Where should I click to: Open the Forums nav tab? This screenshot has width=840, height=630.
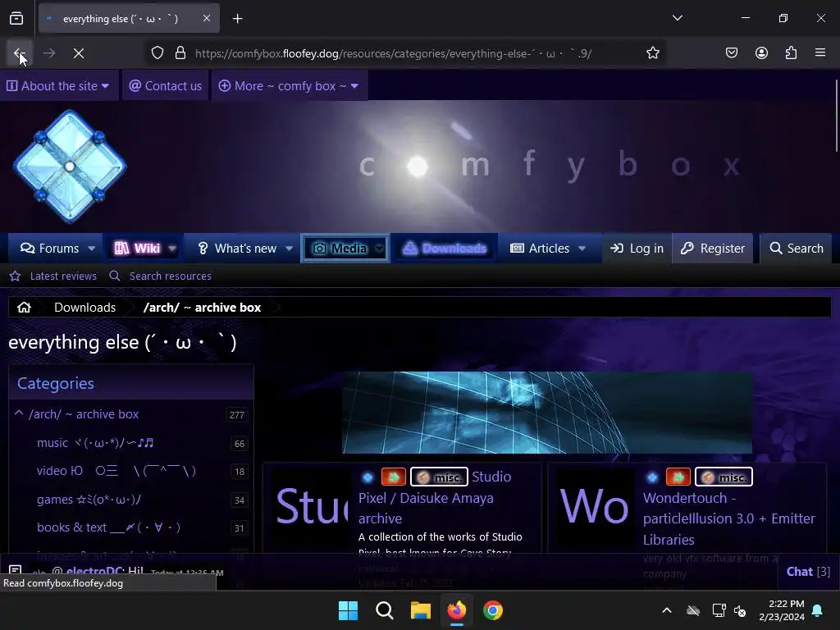pyautogui.click(x=49, y=248)
